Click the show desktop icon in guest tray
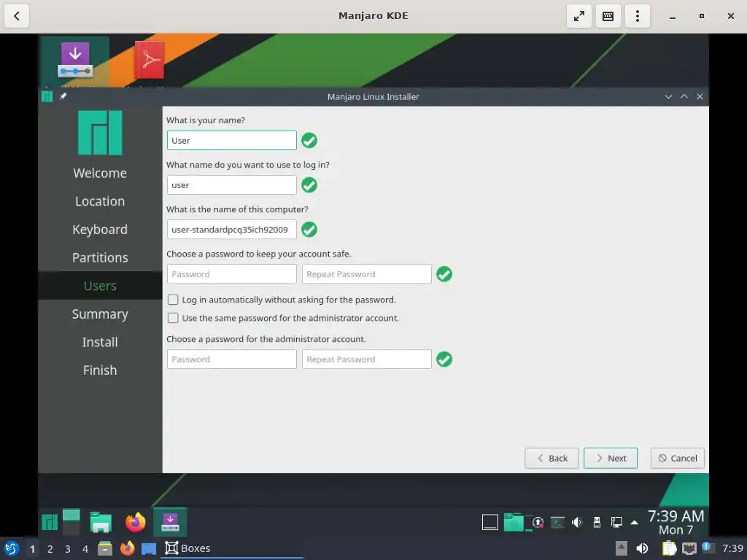The width and height of the screenshot is (747, 560). pyautogui.click(x=489, y=522)
